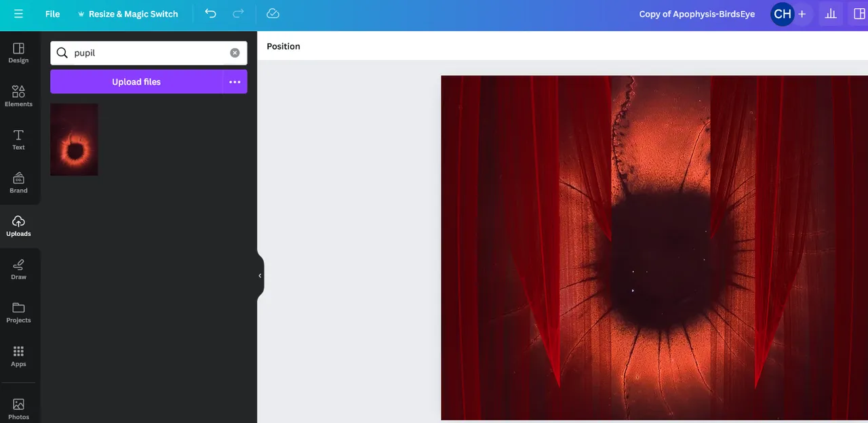Open the Position options

(283, 46)
